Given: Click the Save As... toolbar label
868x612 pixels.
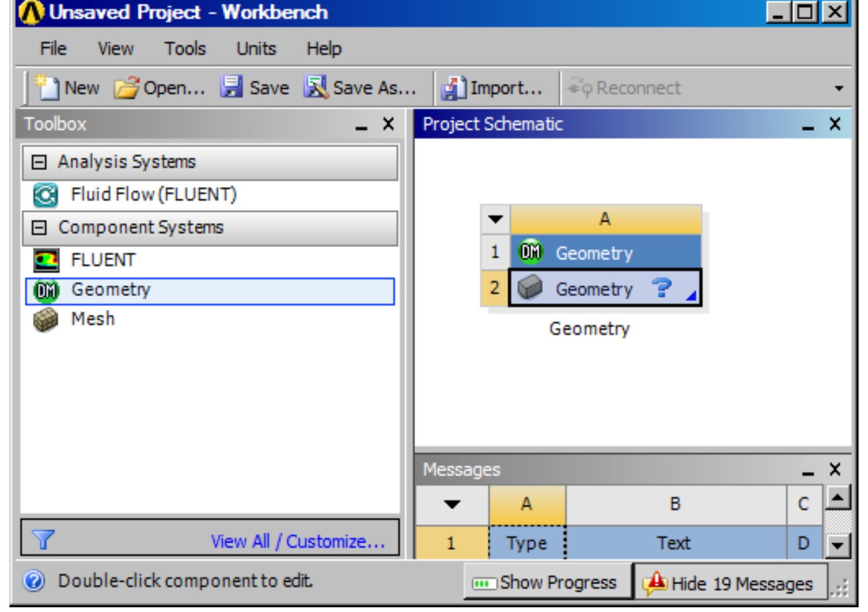Looking at the screenshot, I should pos(375,88).
